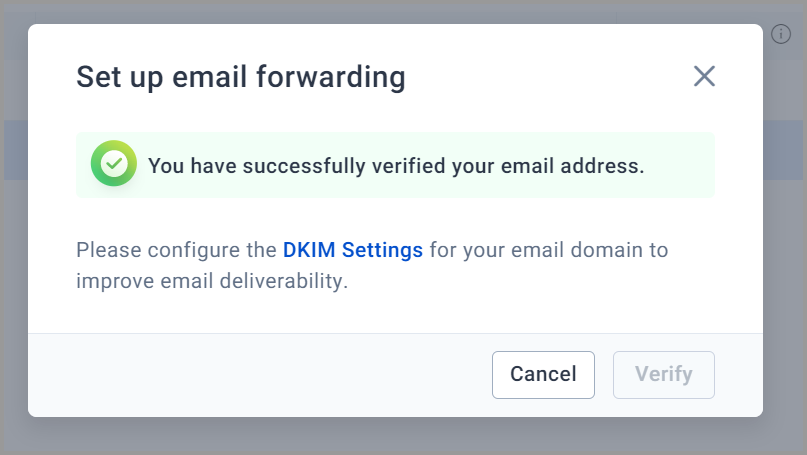Click the 'improve email deliverability' text line

coord(212,281)
